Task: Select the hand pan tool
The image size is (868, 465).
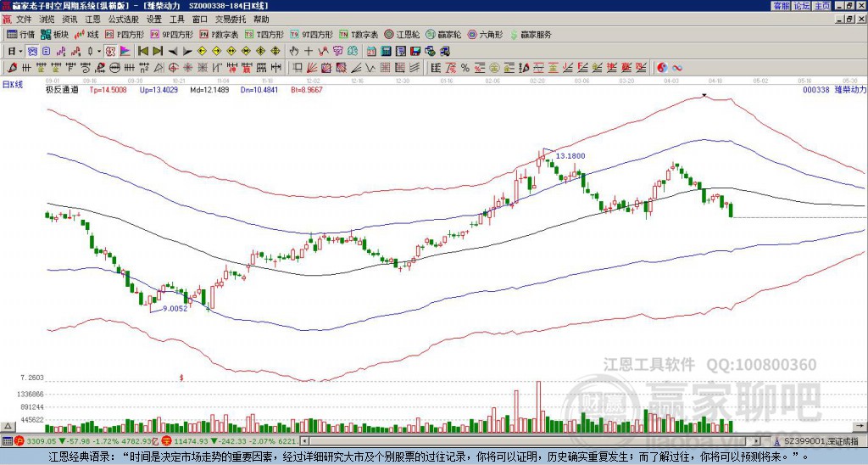Action: pos(293,52)
